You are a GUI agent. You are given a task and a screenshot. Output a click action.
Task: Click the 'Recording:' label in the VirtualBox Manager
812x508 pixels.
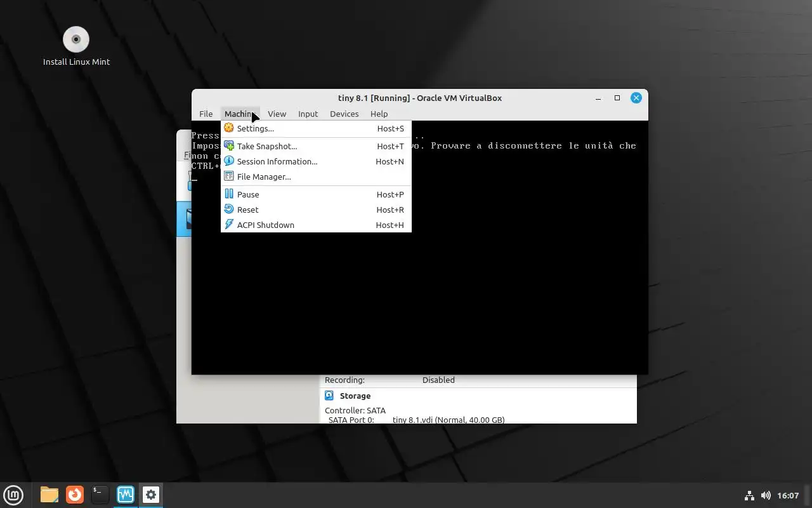(344, 380)
